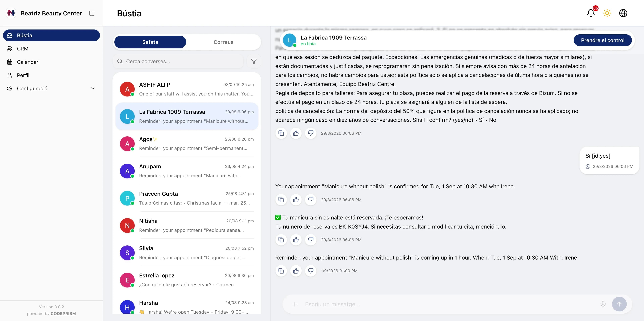Focus the Cerca converses search field
Image resolution: width=644 pixels, height=321 pixels.
(178, 61)
